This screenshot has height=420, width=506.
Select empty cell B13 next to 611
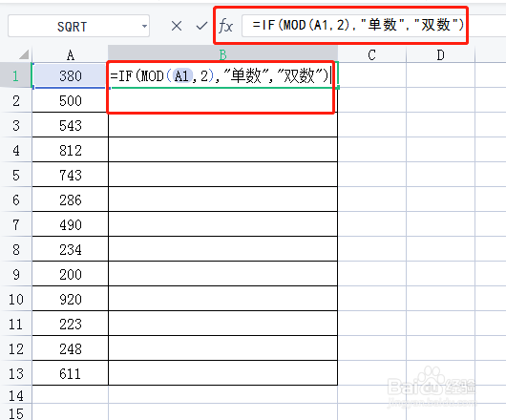click(x=222, y=373)
